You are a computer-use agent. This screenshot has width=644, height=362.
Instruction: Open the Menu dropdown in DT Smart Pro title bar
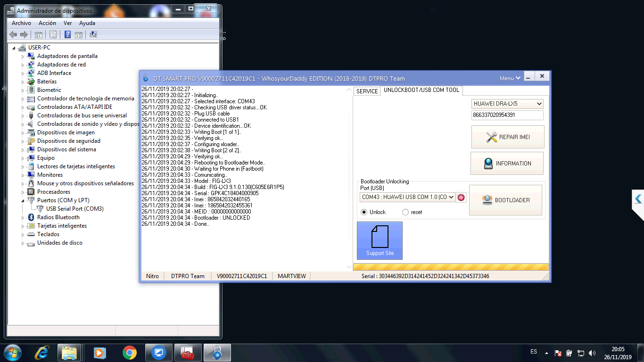[510, 78]
